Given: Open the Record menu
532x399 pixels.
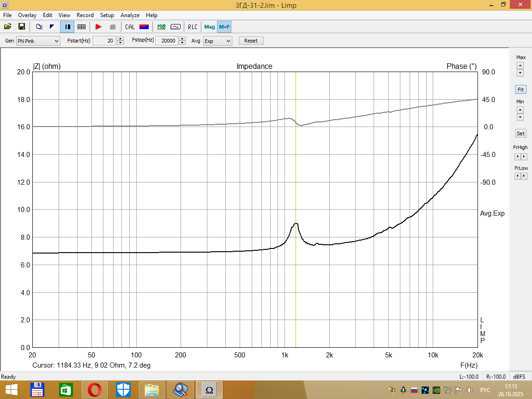Looking at the screenshot, I should pos(85,15).
